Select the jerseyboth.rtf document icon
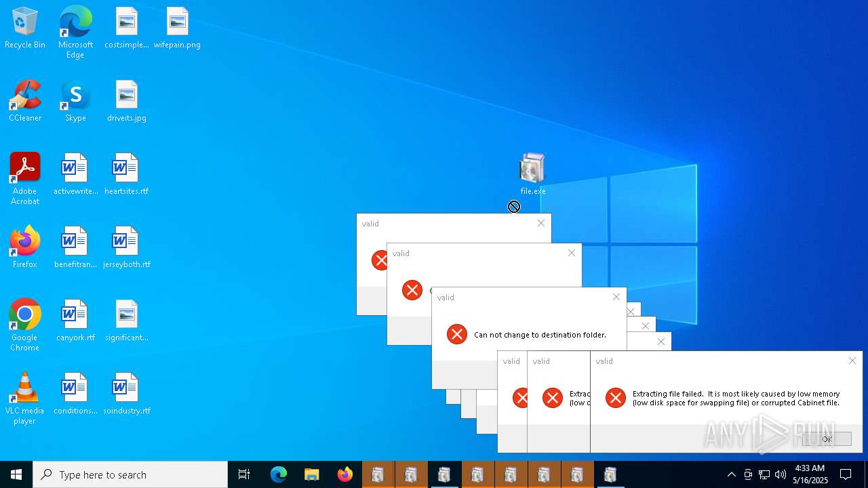The height and width of the screenshot is (488, 868). (126, 248)
